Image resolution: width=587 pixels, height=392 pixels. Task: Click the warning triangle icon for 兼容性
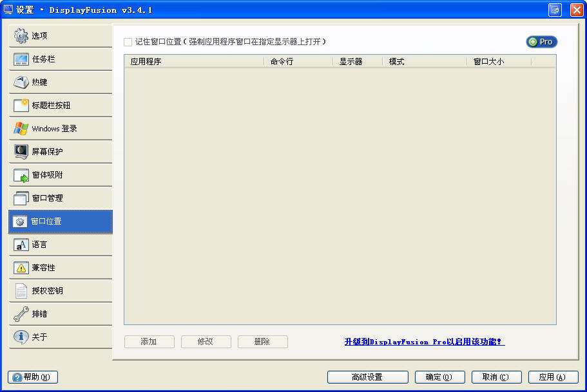21,268
